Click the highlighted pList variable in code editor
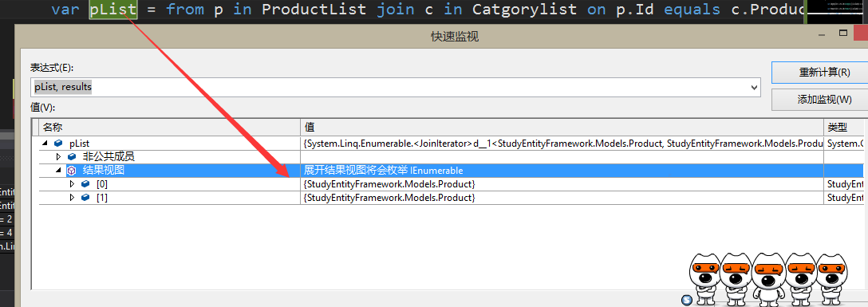This screenshot has width=868, height=307. (x=113, y=10)
